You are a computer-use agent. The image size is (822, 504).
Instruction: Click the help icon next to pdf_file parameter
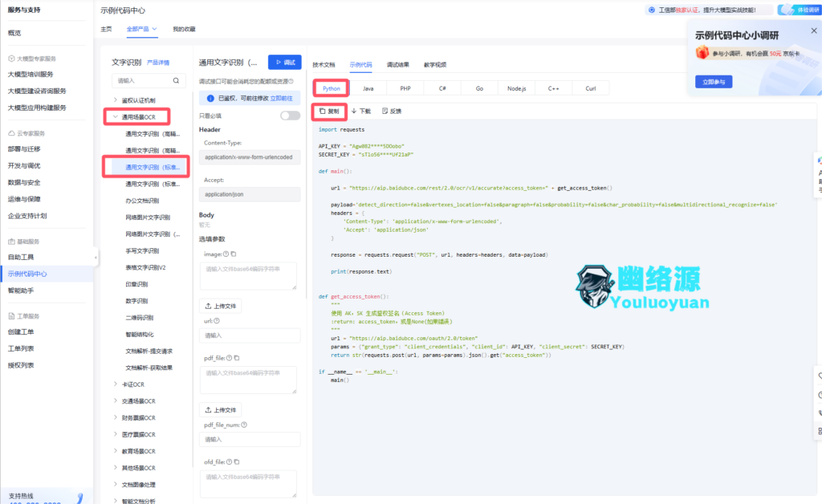pos(229,358)
